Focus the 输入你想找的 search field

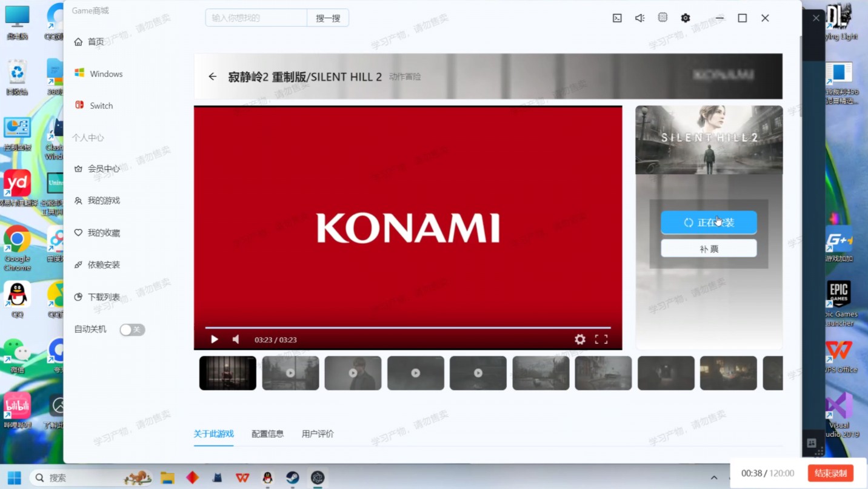coord(256,18)
